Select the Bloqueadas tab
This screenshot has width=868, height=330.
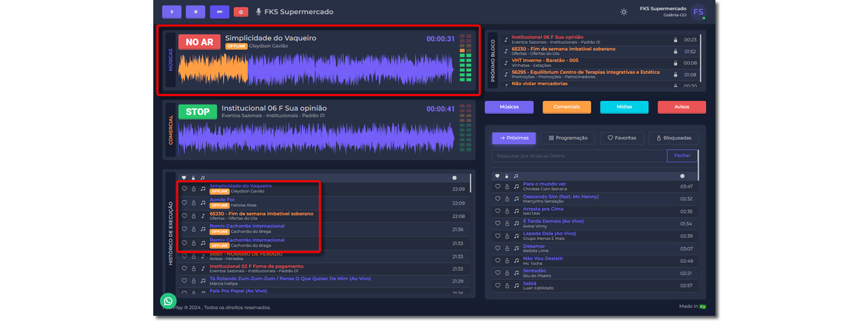(x=673, y=138)
